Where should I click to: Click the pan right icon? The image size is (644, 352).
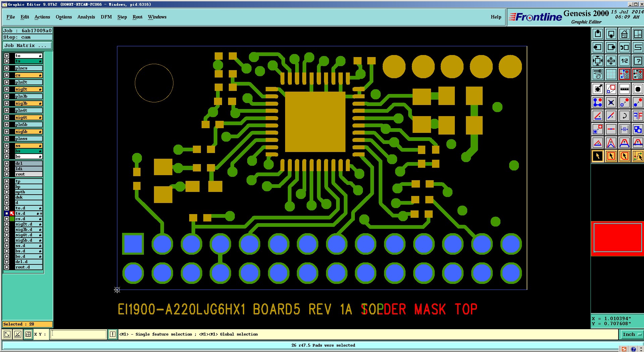(611, 47)
